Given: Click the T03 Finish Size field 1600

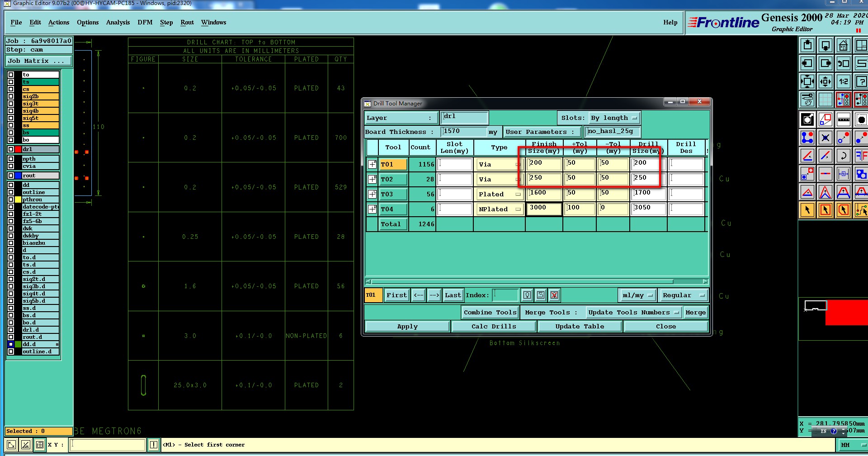Looking at the screenshot, I should click(544, 194).
